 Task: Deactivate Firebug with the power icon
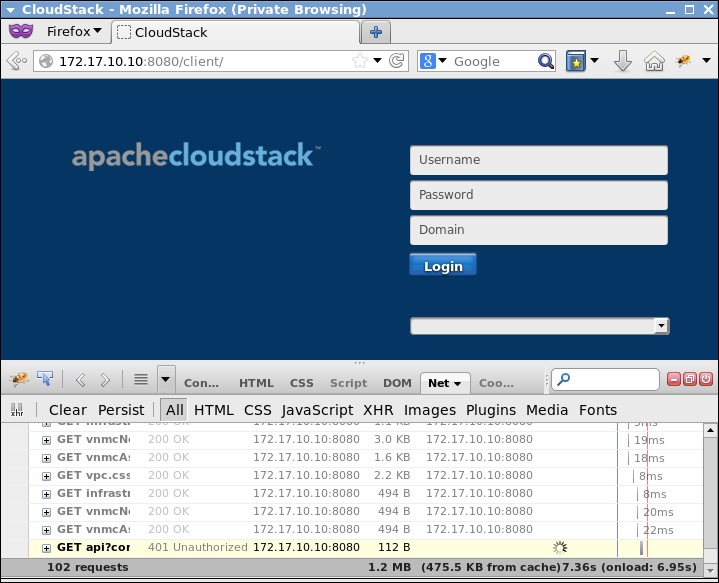pos(706,379)
